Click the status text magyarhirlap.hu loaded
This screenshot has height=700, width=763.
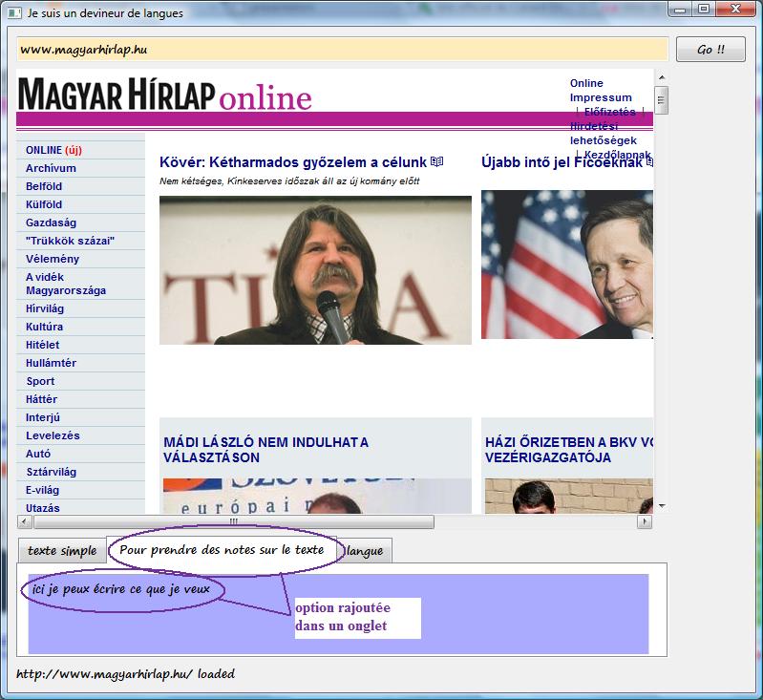point(125,673)
